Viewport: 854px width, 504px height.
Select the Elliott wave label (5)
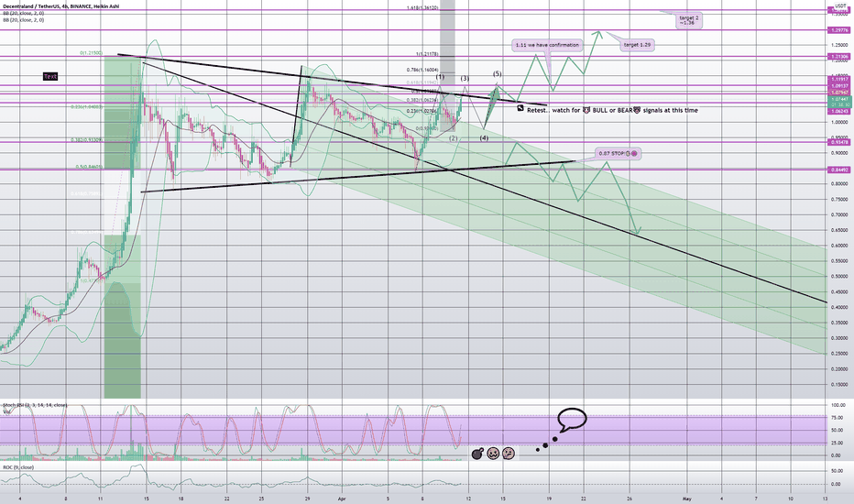[498, 73]
